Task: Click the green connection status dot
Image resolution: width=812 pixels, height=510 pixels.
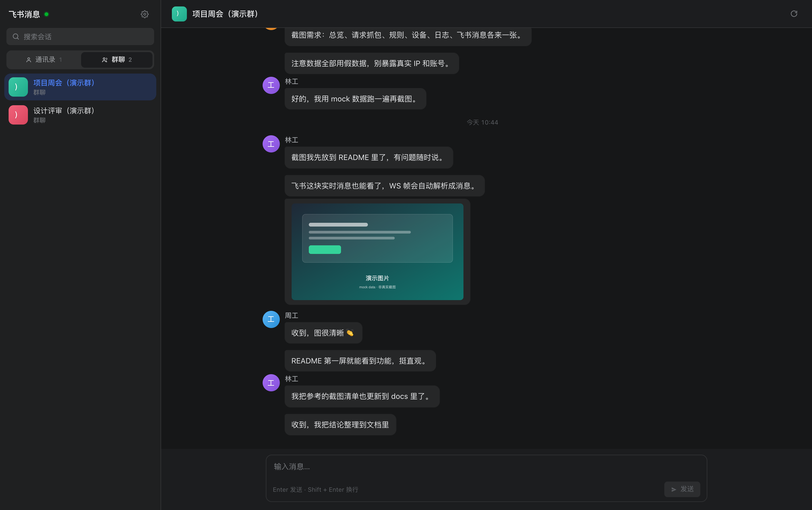Action: [x=46, y=14]
